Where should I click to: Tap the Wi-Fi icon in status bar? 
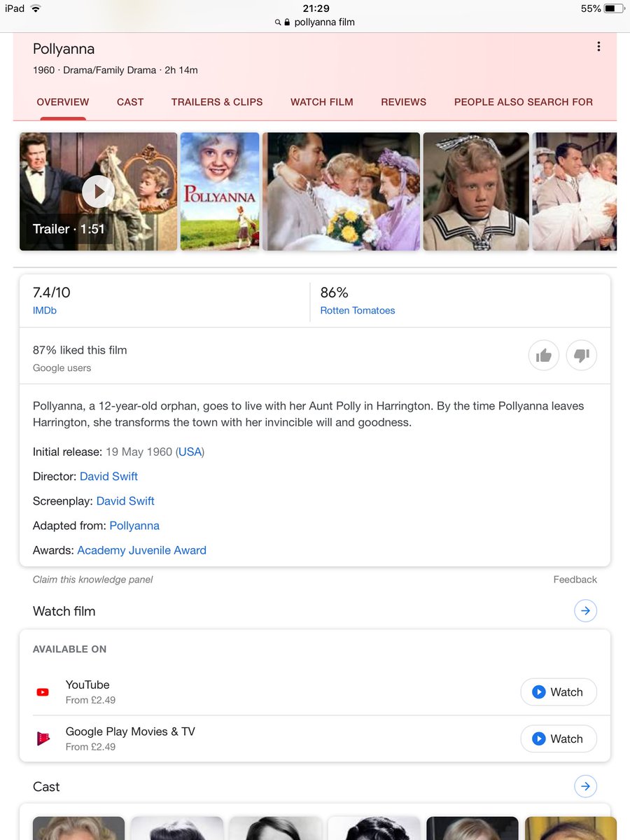tap(36, 8)
